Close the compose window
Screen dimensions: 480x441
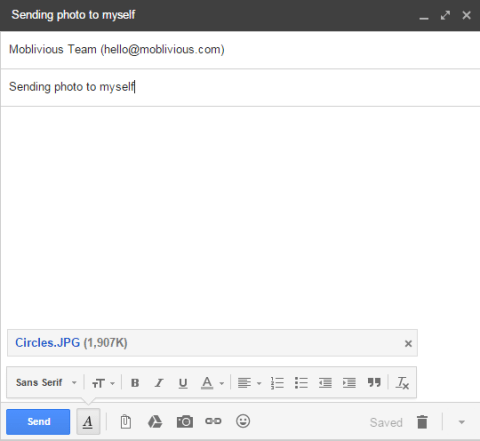[x=467, y=15]
